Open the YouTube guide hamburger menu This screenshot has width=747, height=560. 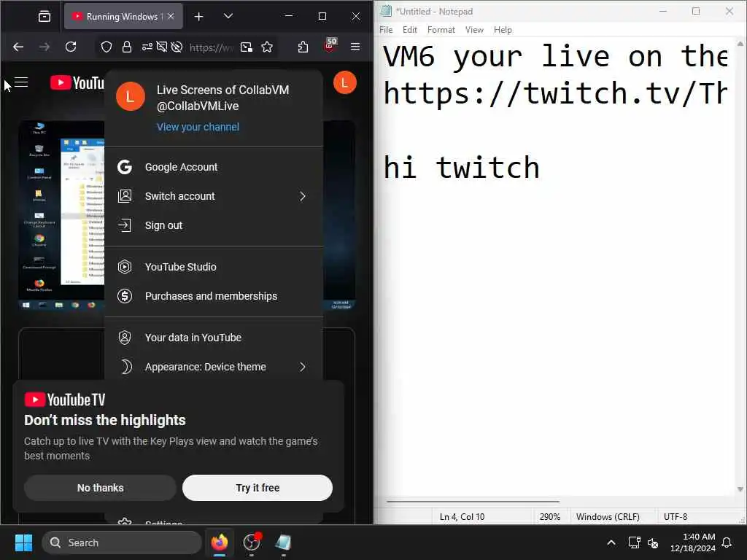click(x=21, y=82)
